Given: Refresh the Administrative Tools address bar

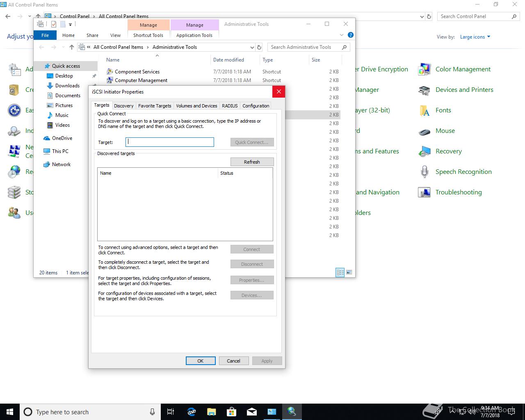Looking at the screenshot, I should pyautogui.click(x=259, y=47).
